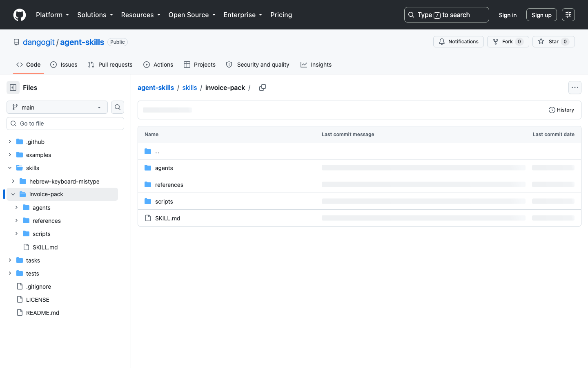Click the Sign in link
Screen dimensions: 588x368
(508, 15)
